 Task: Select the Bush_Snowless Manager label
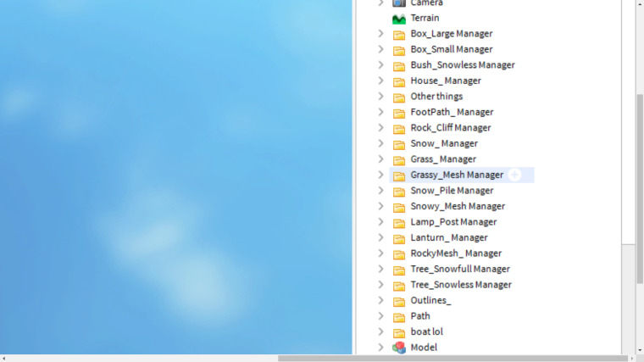coord(463,65)
